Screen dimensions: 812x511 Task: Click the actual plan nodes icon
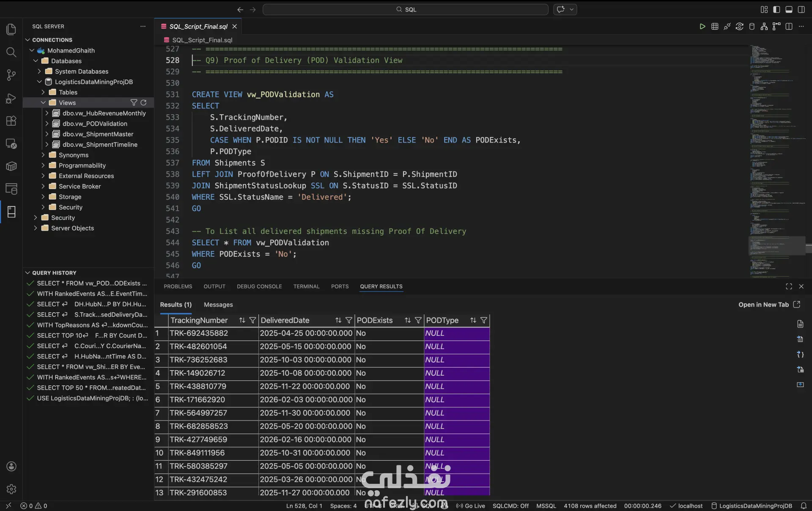(x=776, y=26)
